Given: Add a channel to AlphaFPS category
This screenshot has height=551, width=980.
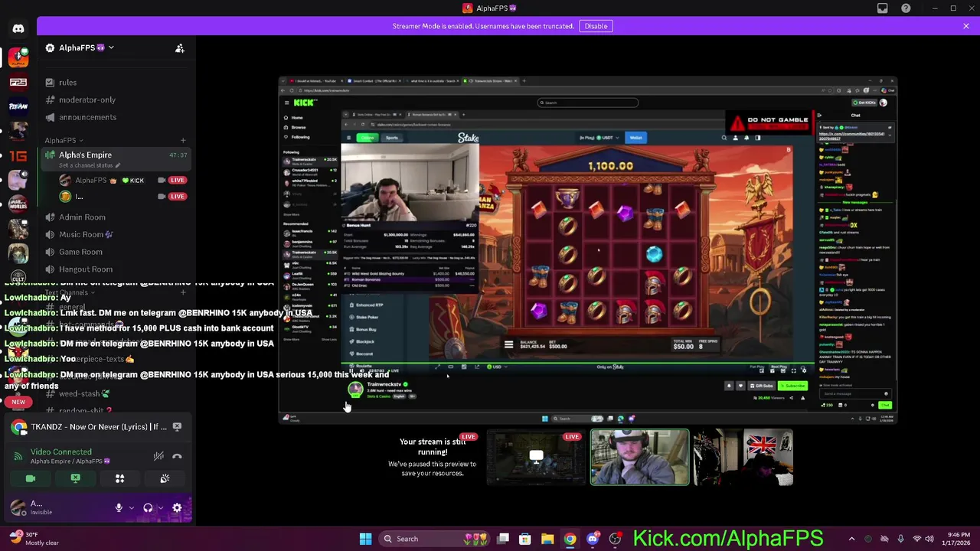Looking at the screenshot, I should pos(183,140).
